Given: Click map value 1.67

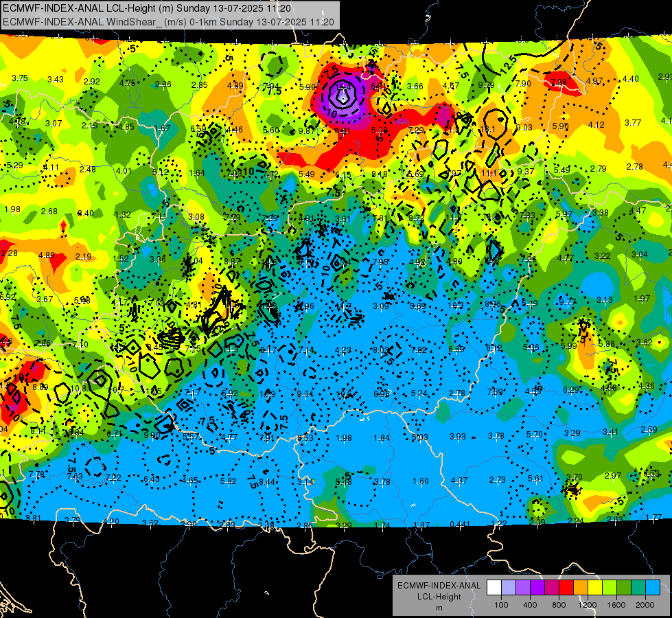Looking at the screenshot, I should (163, 128).
